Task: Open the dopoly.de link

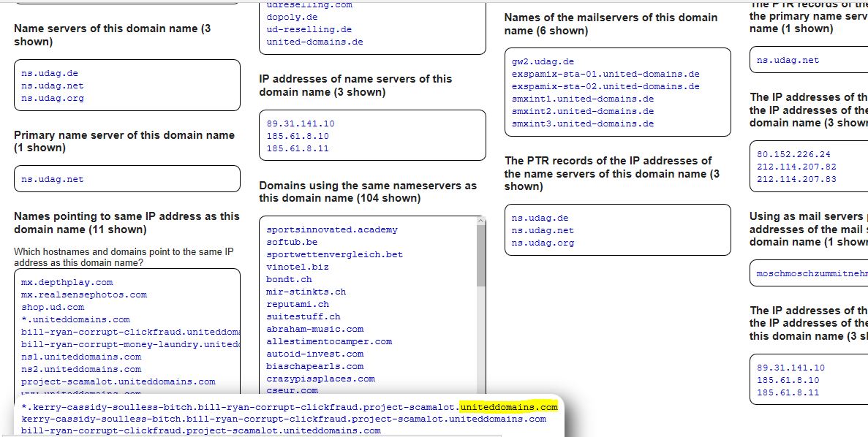Action: click(x=292, y=17)
